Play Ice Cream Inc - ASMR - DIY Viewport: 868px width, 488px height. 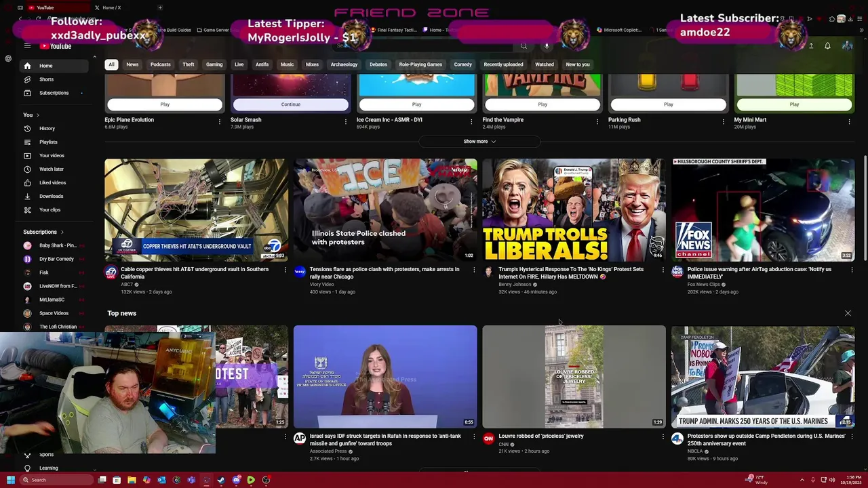416,104
